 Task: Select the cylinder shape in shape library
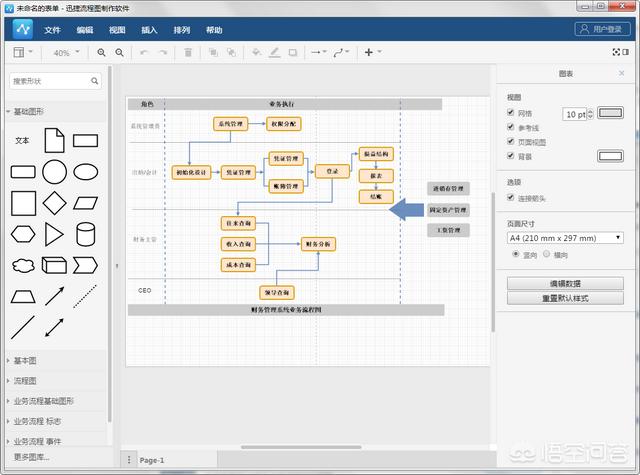pyautogui.click(x=85, y=234)
